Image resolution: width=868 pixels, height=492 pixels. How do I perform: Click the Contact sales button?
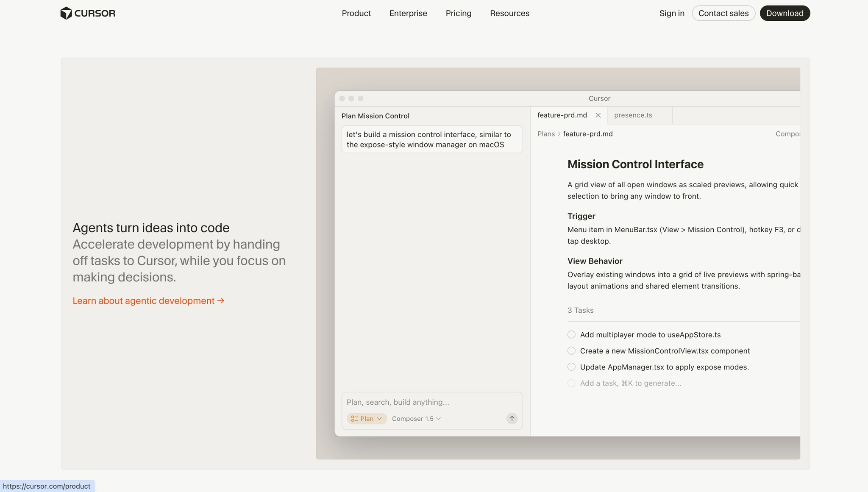[x=723, y=13]
